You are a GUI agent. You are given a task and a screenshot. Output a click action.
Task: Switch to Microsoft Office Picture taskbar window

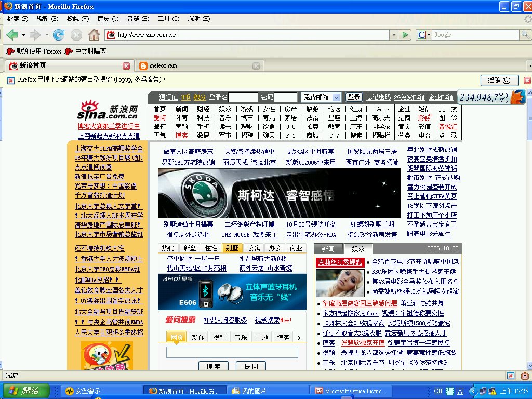[x=352, y=391]
